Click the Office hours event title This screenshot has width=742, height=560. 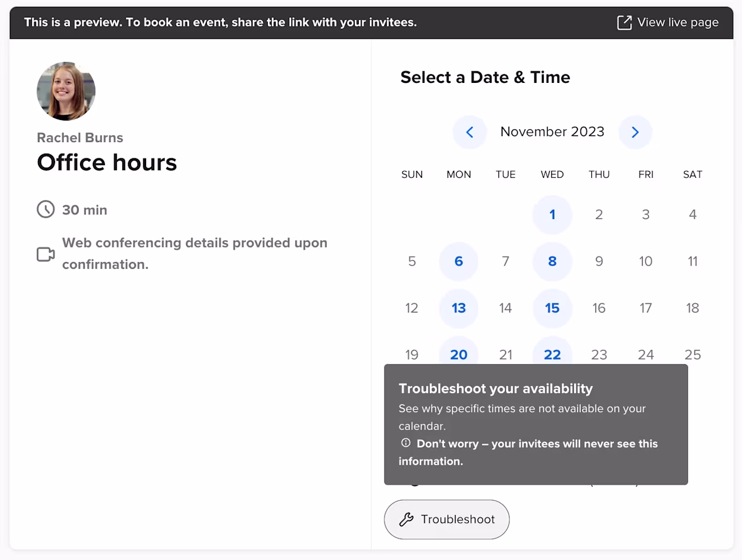pyautogui.click(x=107, y=162)
